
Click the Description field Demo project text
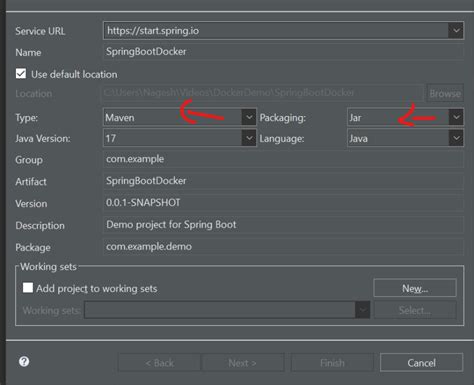[283, 225]
